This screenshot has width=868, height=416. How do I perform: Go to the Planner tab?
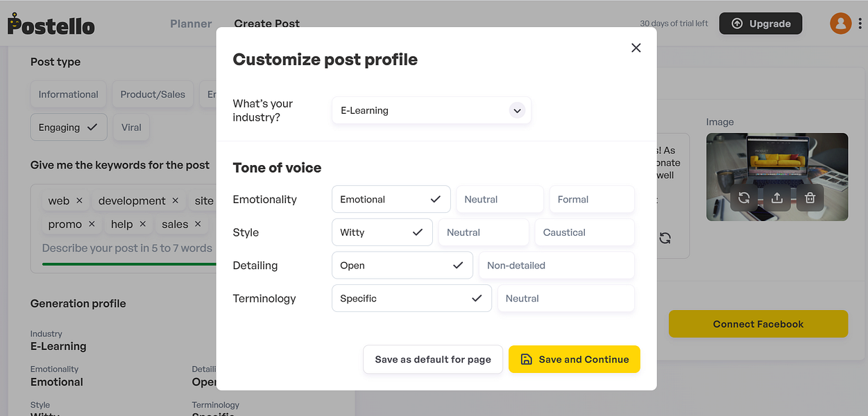(x=191, y=24)
